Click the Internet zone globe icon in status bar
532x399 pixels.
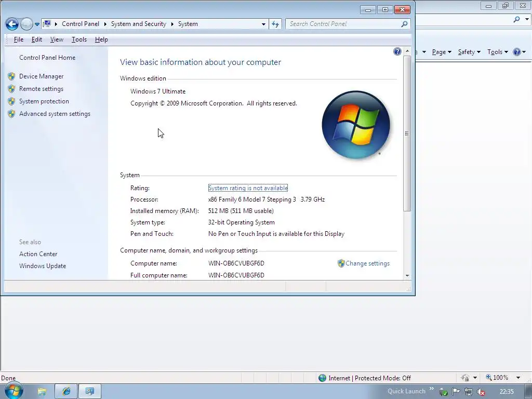[x=322, y=378]
